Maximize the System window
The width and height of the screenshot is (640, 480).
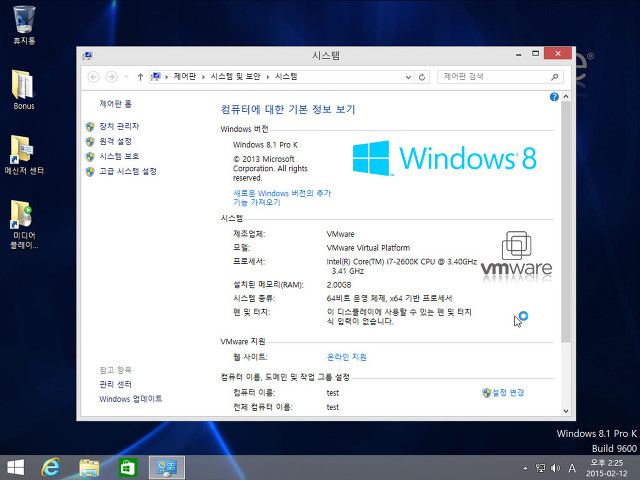[536, 53]
